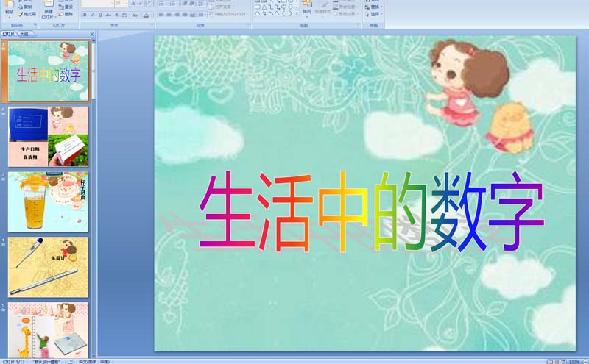Expand the shapes gallery More arrow
This screenshot has width=589, height=364.
(297, 14)
